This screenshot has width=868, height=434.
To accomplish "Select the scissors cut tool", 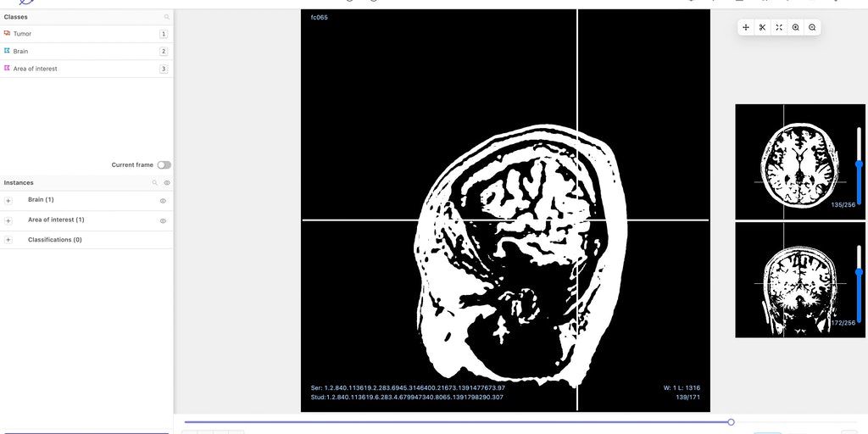I will point(762,27).
